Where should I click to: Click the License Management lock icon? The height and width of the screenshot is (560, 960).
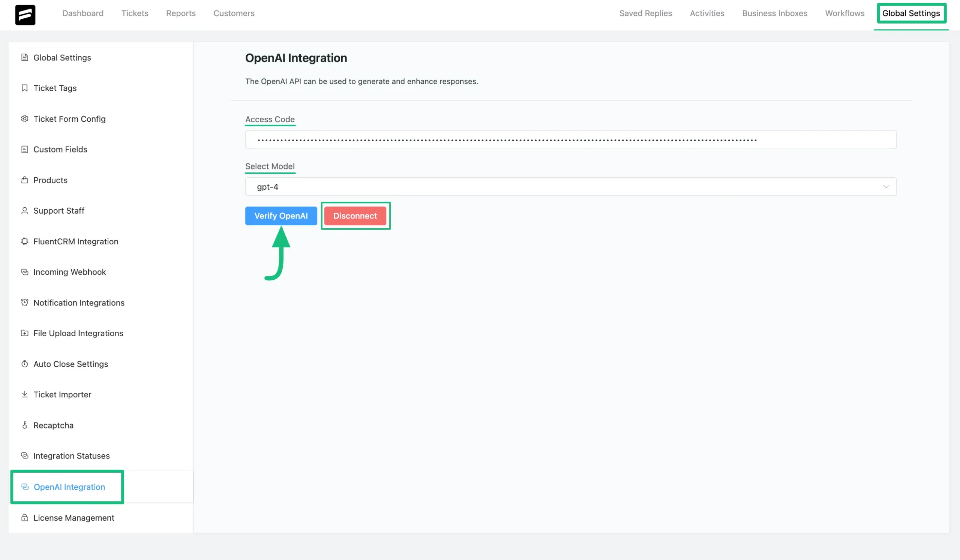tap(25, 518)
